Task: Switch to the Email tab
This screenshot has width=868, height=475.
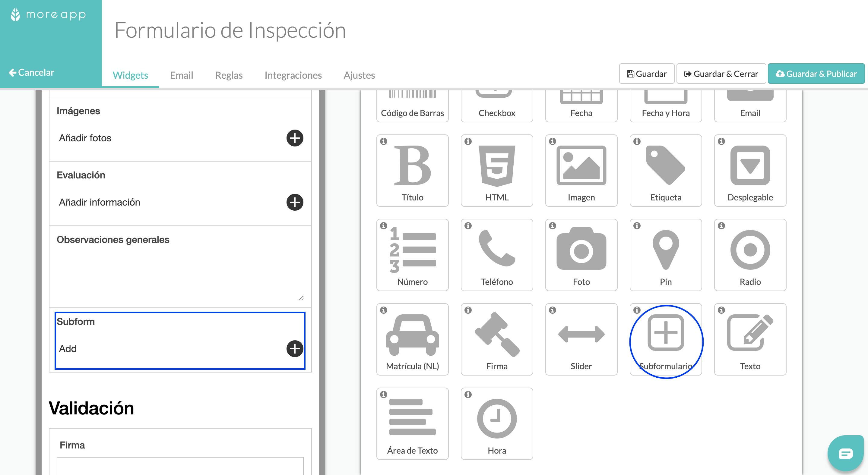Action: [x=182, y=74]
